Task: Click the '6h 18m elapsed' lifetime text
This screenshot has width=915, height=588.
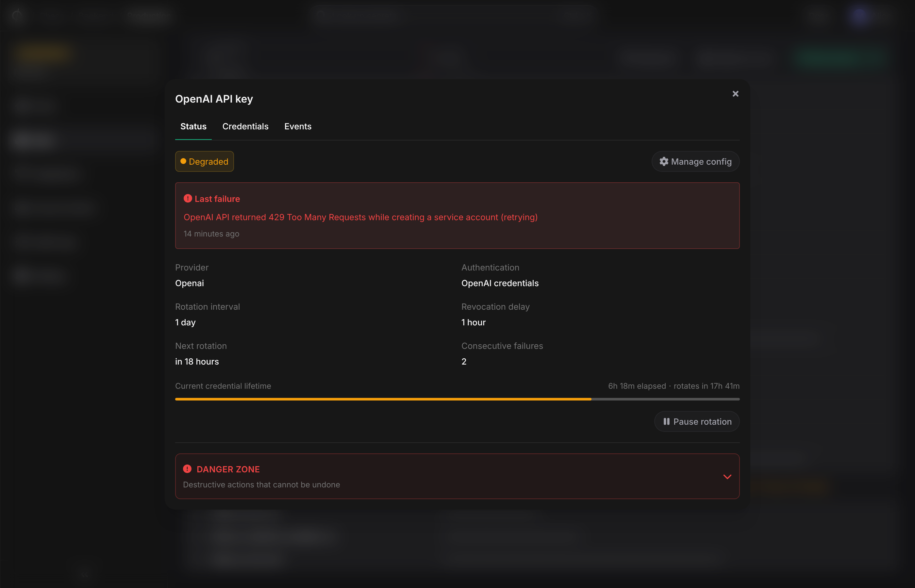Action: click(637, 386)
